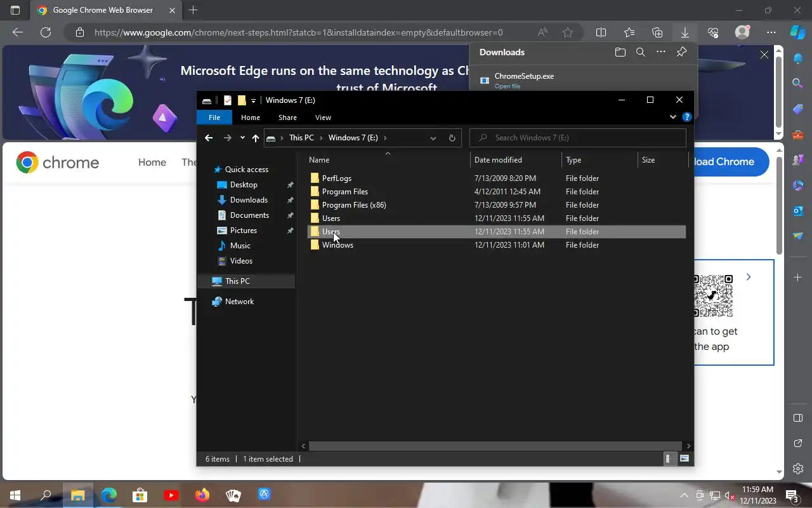Screen dimensions: 812x508
Task: Switch Explorer to Details view
Action: [669, 458]
